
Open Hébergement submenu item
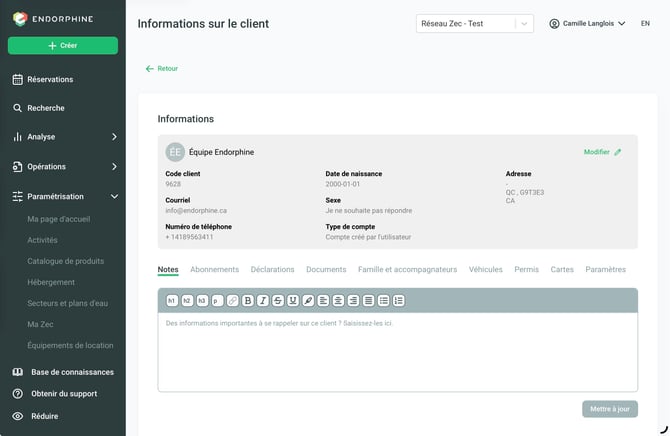[51, 282]
